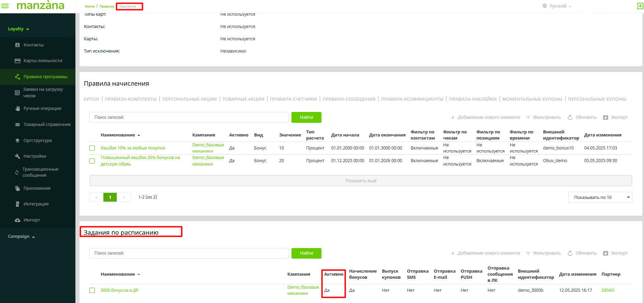Open Контакты from the sidebar

[x=33, y=45]
